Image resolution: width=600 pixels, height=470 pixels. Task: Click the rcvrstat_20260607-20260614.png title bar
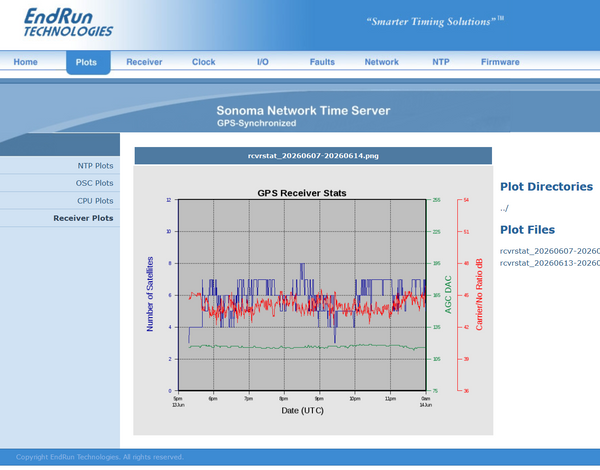pos(313,156)
